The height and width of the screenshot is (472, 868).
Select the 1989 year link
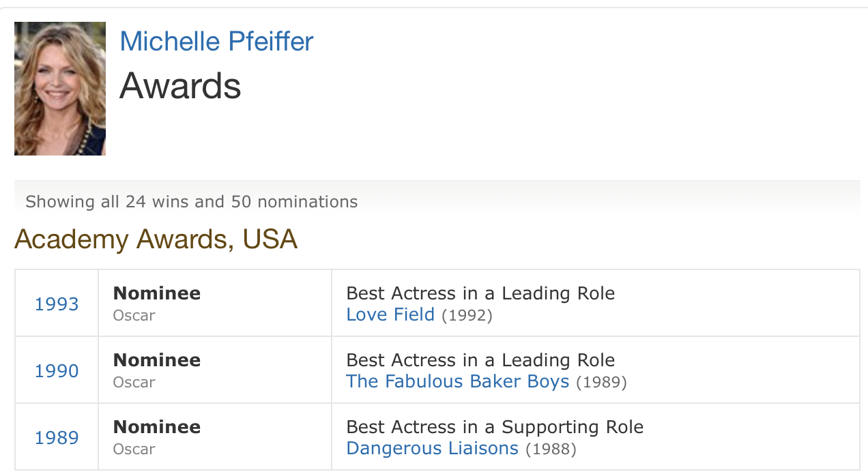pyautogui.click(x=57, y=438)
